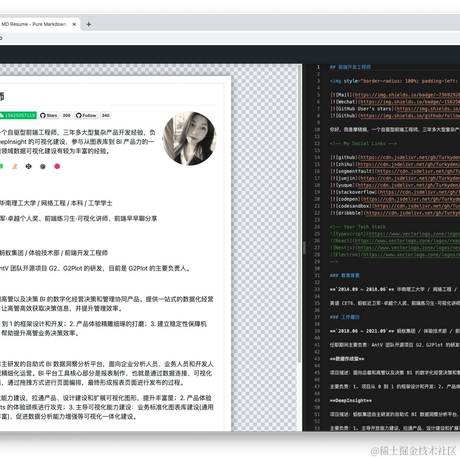This screenshot has width=460, height=460.
Task: Open the CodeSandbox social icon
Action: [43, 166]
